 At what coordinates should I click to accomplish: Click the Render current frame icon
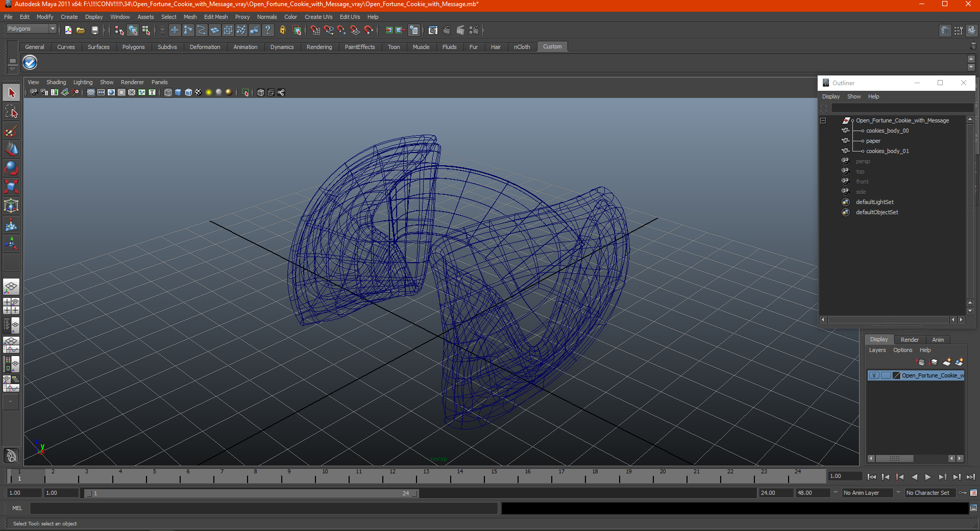click(447, 31)
